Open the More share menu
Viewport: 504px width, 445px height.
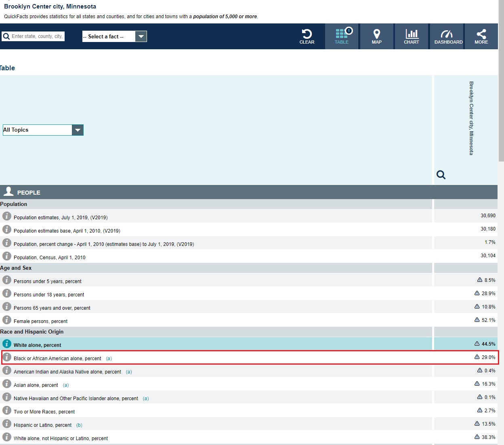481,36
